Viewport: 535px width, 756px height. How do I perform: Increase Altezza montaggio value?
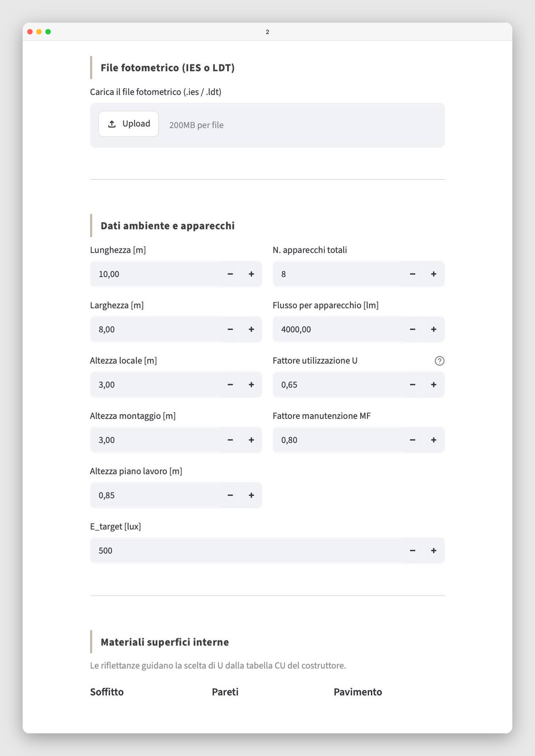coord(251,440)
